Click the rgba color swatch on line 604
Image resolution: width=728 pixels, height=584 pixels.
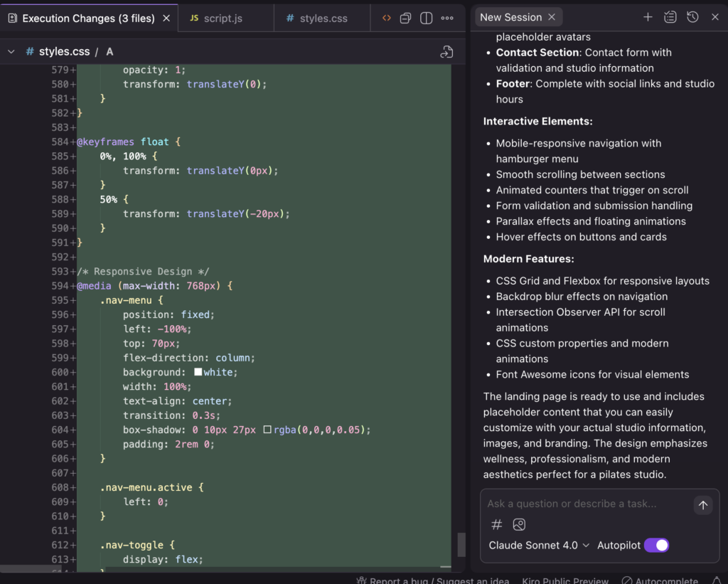pyautogui.click(x=267, y=430)
